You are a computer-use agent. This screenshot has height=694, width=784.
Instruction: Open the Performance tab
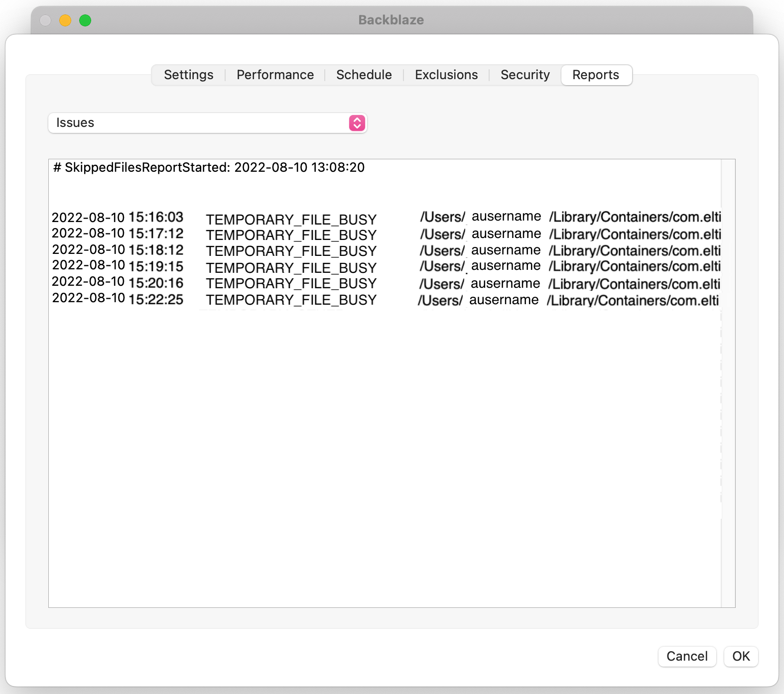(x=275, y=75)
